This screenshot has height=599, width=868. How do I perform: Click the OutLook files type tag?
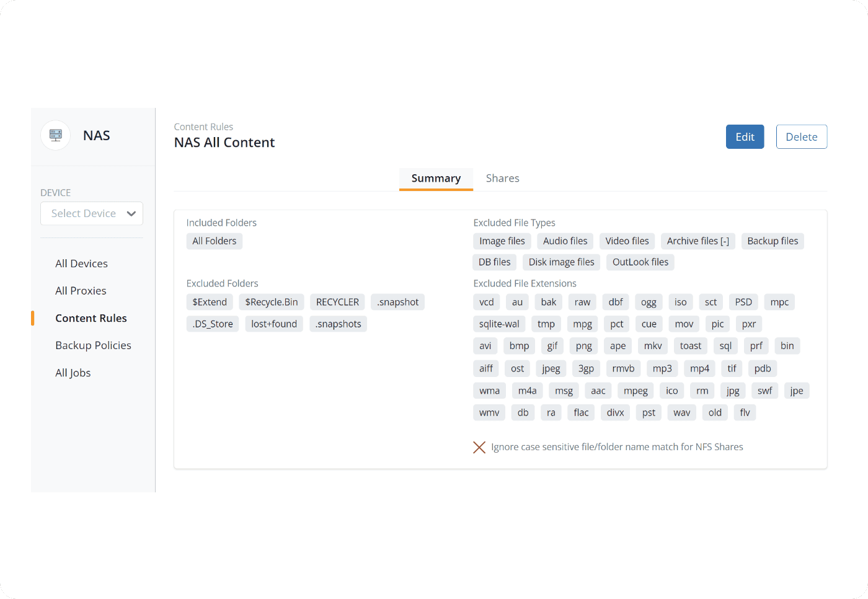pyautogui.click(x=640, y=262)
